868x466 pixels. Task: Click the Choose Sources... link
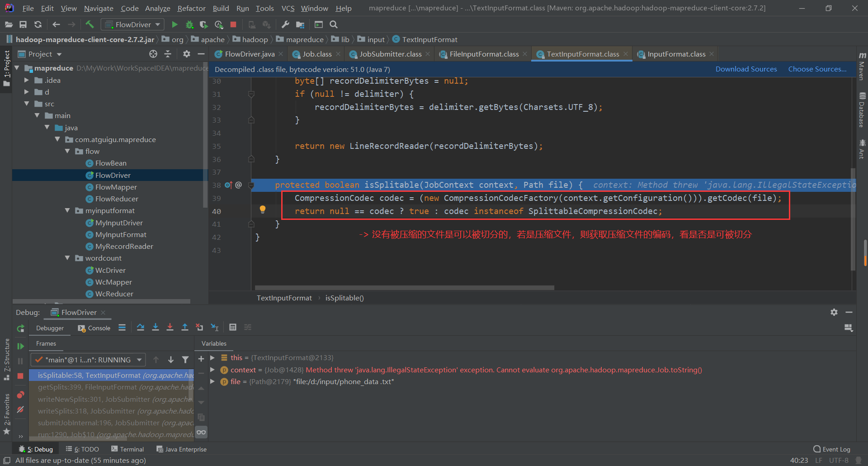(817, 69)
